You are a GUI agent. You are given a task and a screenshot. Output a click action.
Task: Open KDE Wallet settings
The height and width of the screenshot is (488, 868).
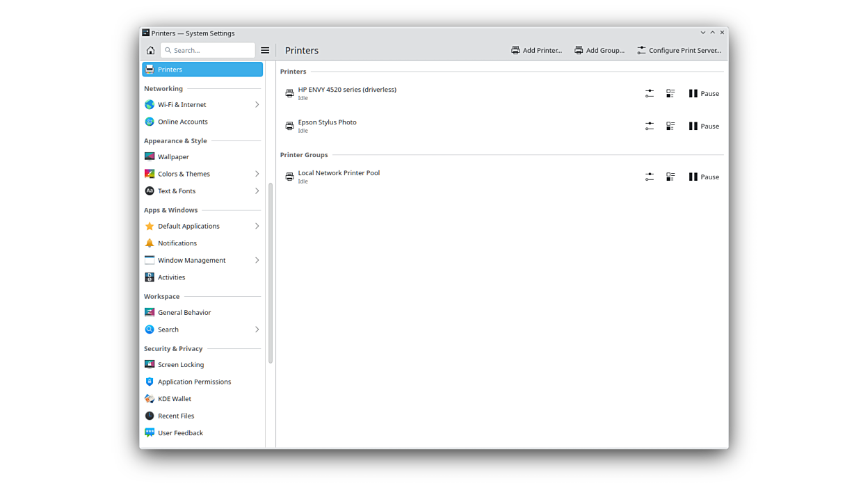175,399
